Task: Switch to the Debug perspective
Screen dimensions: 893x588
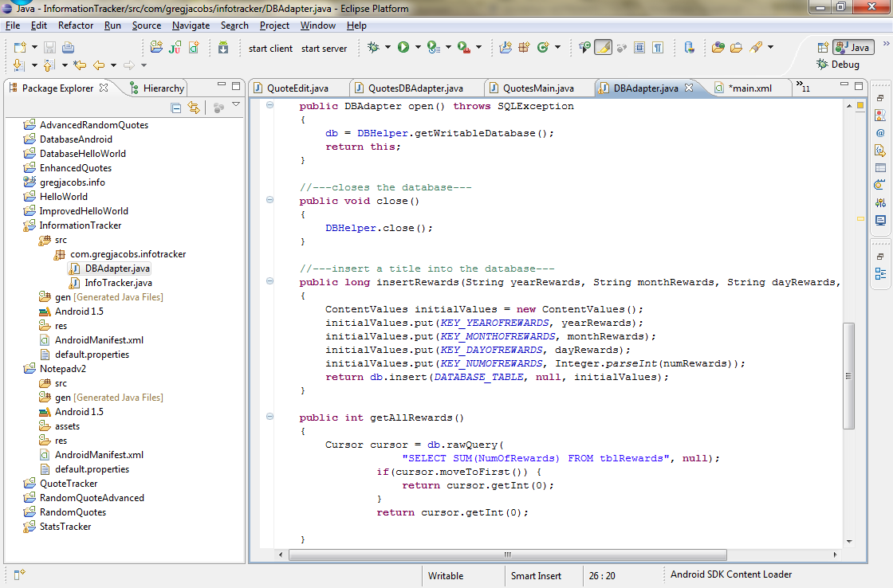Action: point(838,65)
